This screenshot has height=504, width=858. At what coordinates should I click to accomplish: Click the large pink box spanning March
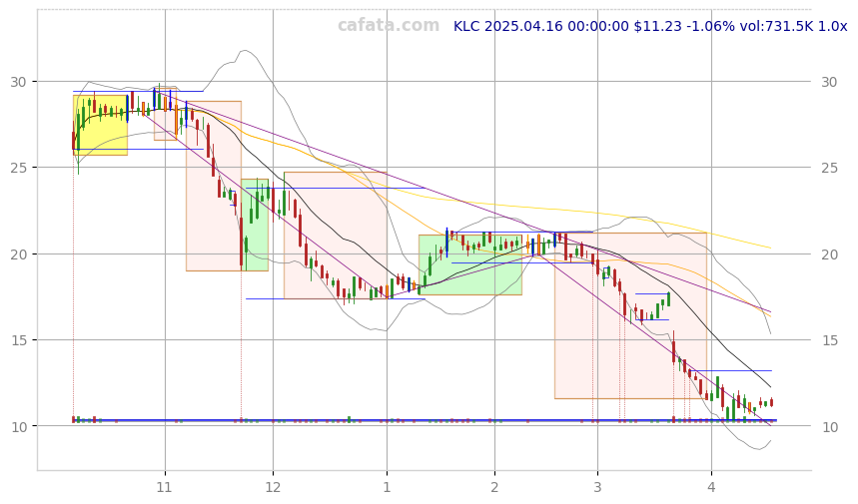click(x=630, y=316)
